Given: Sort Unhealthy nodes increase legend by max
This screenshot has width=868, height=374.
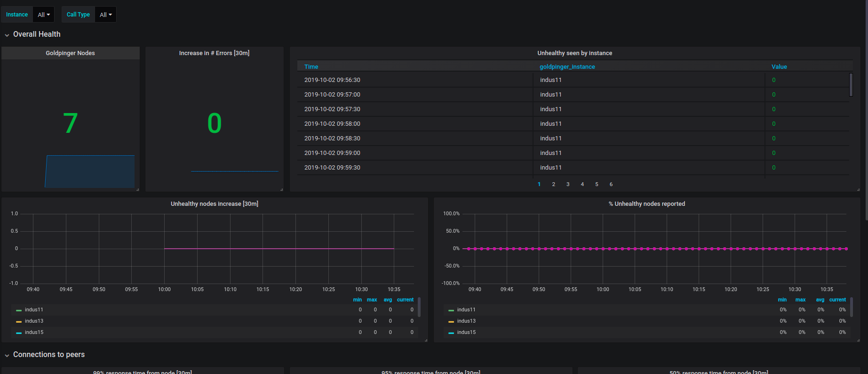Looking at the screenshot, I should click(372, 300).
